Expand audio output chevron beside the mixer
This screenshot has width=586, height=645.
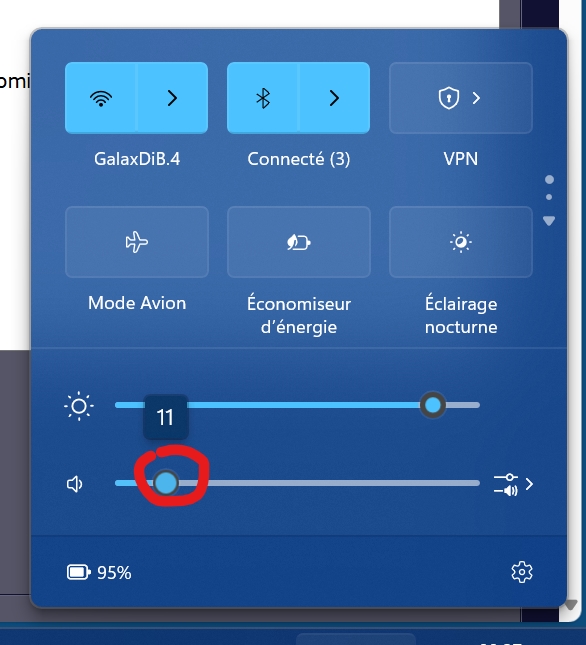point(529,484)
